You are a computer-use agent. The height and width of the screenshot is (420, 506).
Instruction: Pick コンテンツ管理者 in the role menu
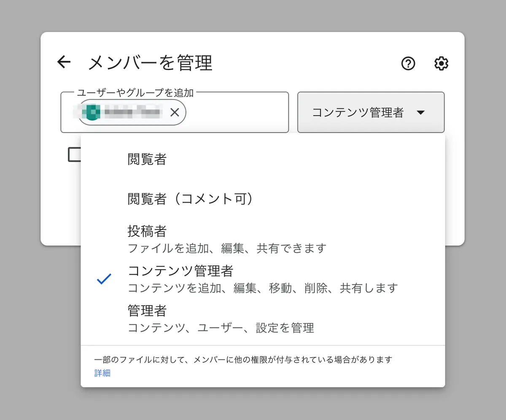point(180,271)
